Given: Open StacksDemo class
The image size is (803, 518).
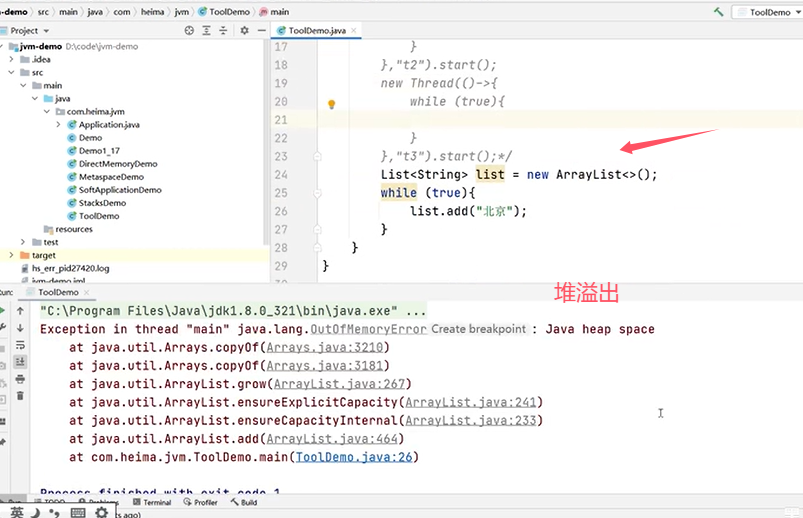Looking at the screenshot, I should pos(102,203).
